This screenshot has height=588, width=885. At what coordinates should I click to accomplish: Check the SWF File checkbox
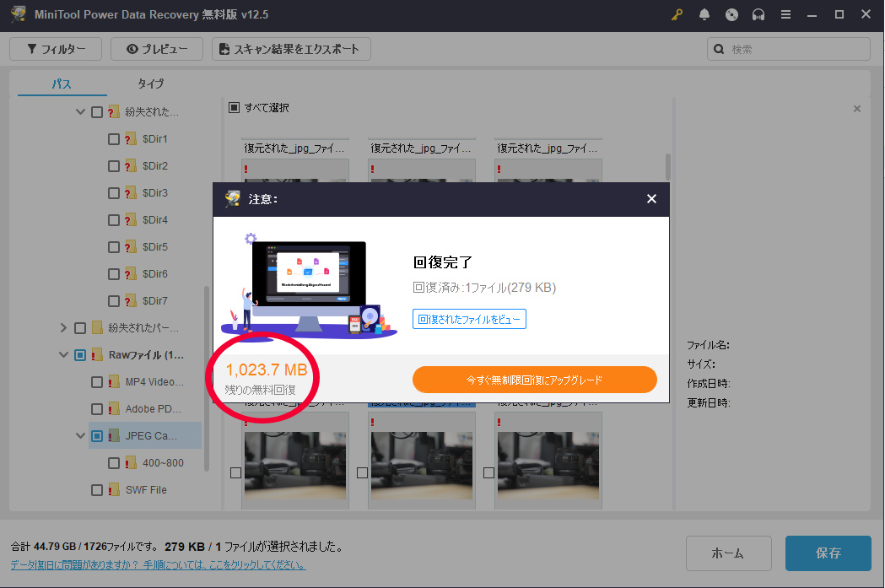pyautogui.click(x=97, y=490)
